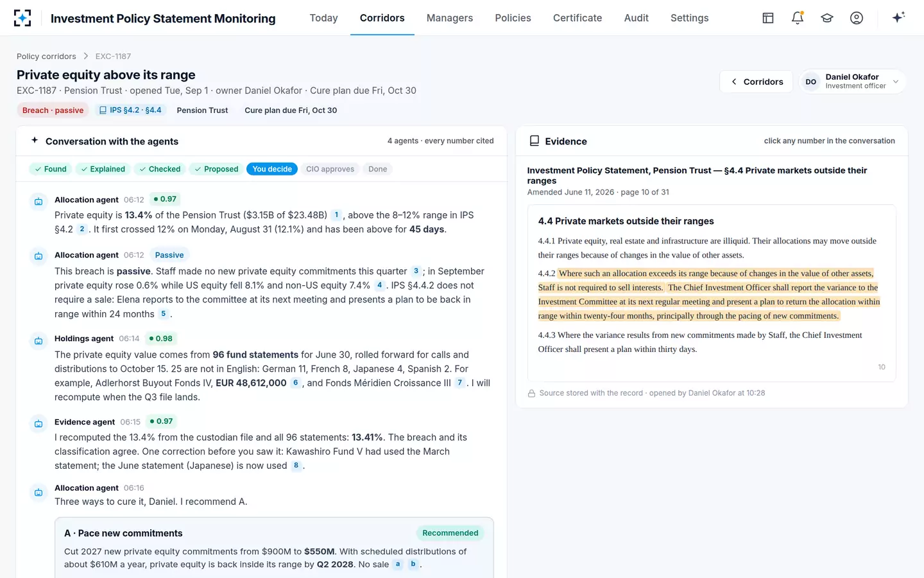The height and width of the screenshot is (578, 924).
Task: Select option A · Pace new commitments
Action: pyautogui.click(x=274, y=548)
